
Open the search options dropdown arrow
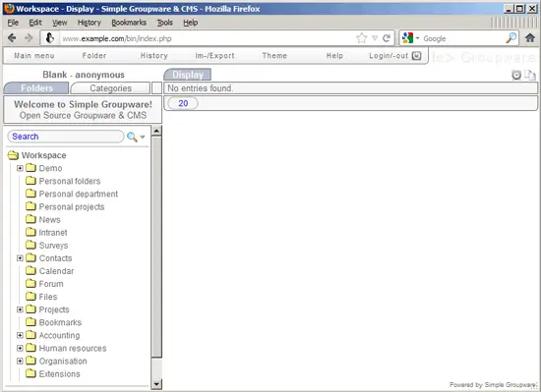(143, 138)
